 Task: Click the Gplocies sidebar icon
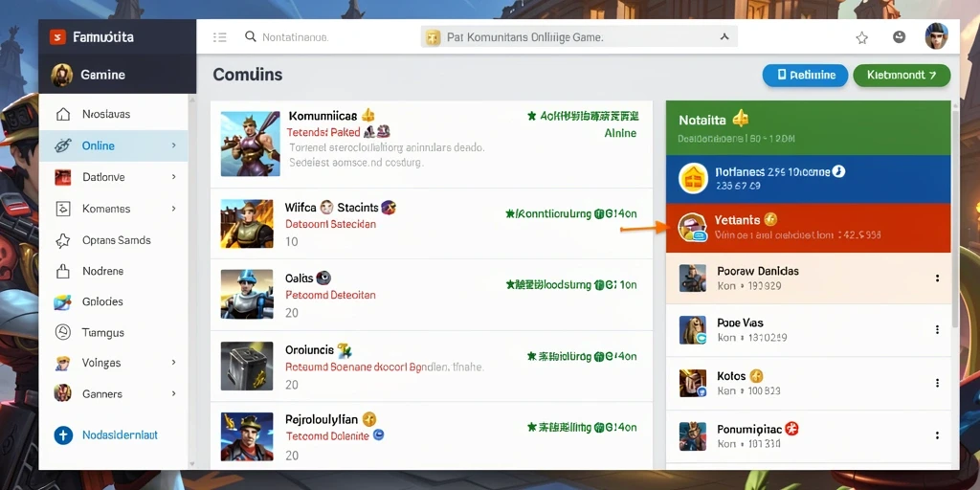[63, 301]
